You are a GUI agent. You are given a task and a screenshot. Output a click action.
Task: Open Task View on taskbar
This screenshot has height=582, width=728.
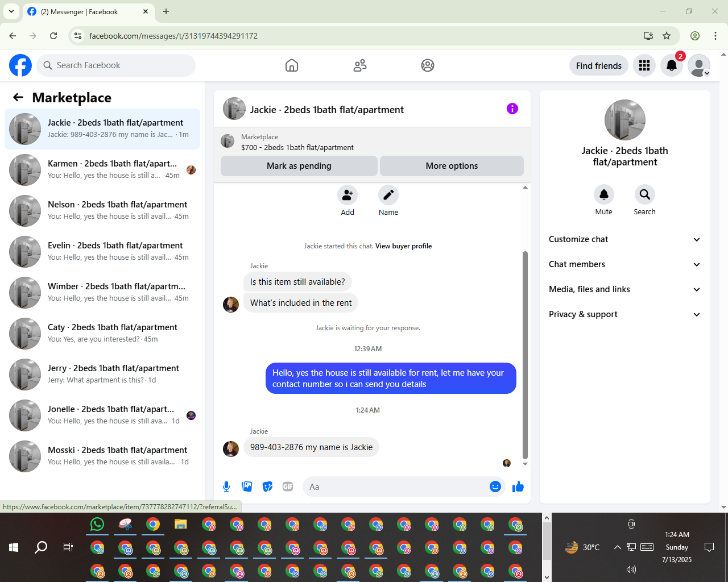68,547
